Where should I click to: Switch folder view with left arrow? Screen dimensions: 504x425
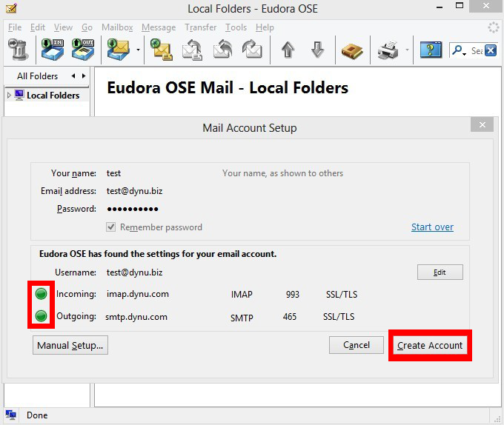(x=73, y=76)
